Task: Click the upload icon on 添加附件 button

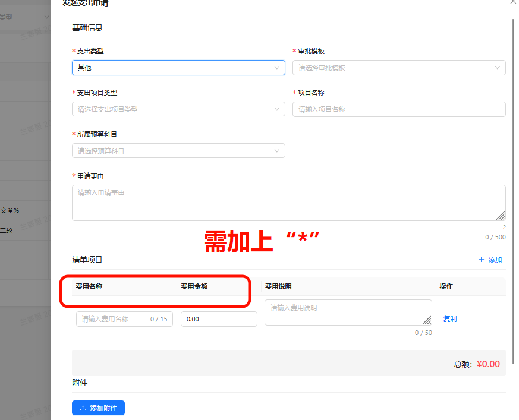Action: (x=83, y=408)
